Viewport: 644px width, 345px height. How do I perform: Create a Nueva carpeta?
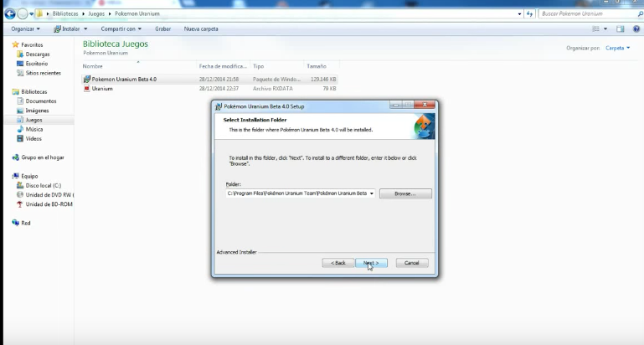(201, 28)
